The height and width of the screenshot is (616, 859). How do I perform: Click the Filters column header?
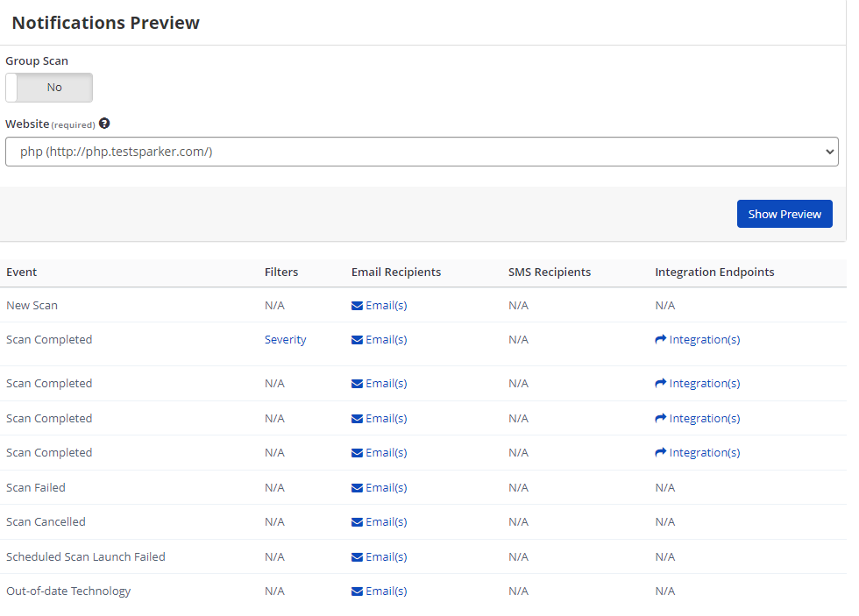click(281, 272)
